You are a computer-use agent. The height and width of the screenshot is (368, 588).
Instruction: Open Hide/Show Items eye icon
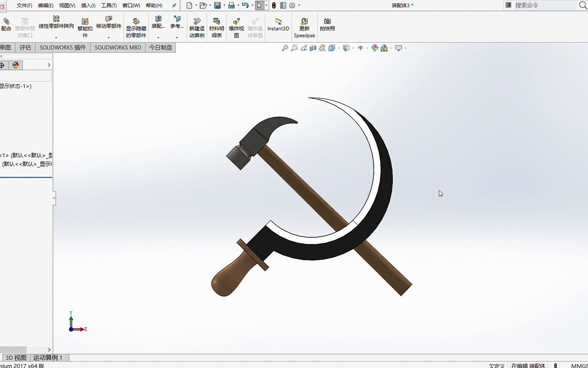click(361, 48)
